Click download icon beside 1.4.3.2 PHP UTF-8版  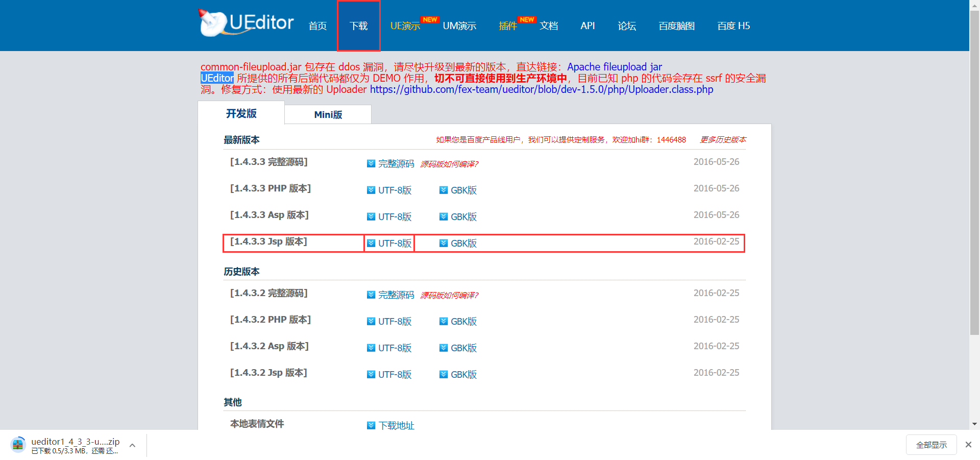(x=371, y=322)
